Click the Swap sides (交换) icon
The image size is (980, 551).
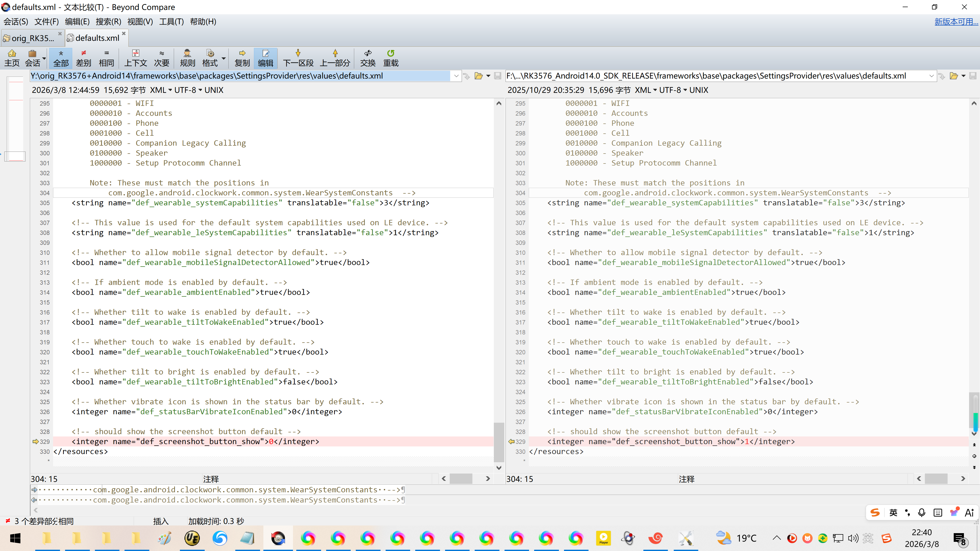pyautogui.click(x=367, y=58)
